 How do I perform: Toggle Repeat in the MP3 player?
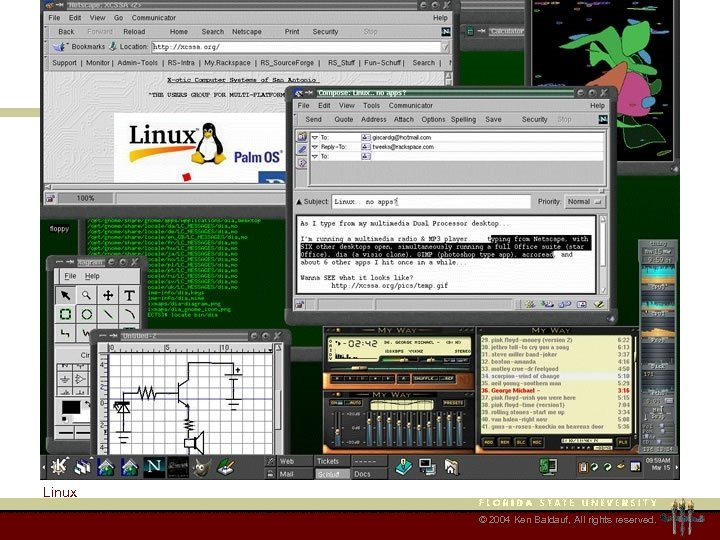(448, 378)
